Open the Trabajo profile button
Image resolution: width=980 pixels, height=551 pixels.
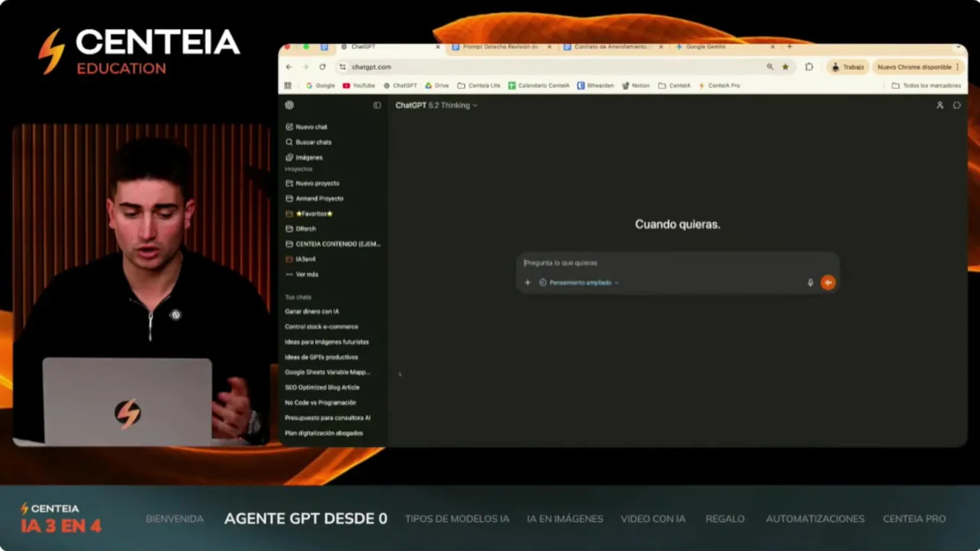pos(848,67)
